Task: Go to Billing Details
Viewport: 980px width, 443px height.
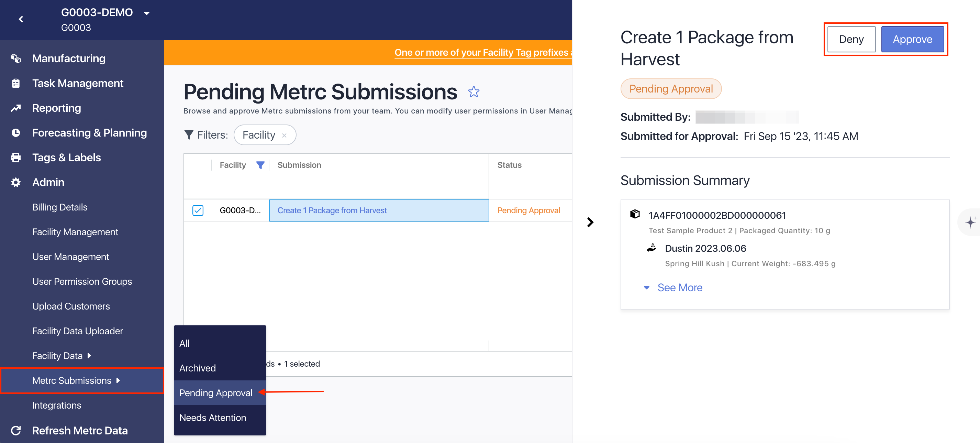Action: 60,207
